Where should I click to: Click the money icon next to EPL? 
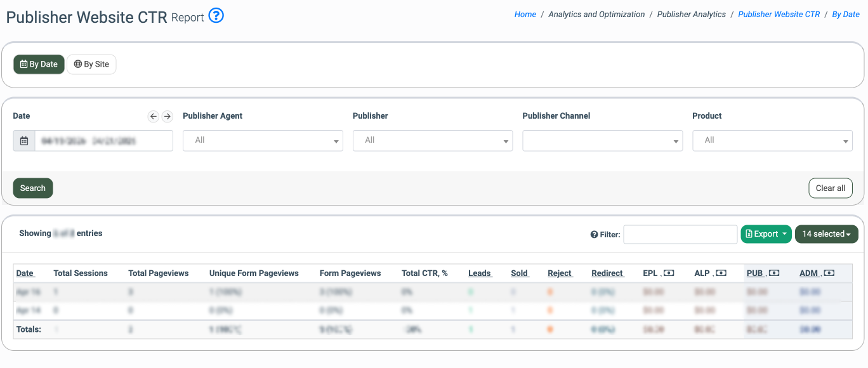pyautogui.click(x=669, y=273)
